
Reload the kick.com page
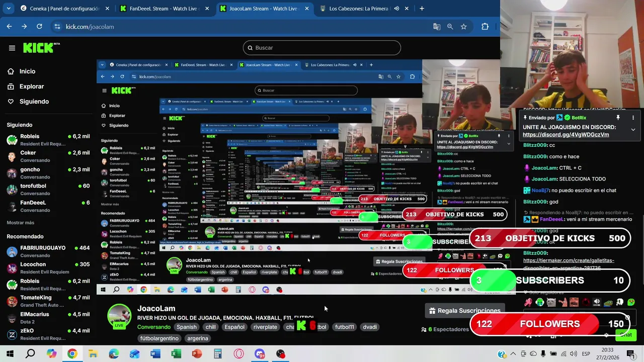click(39, 27)
